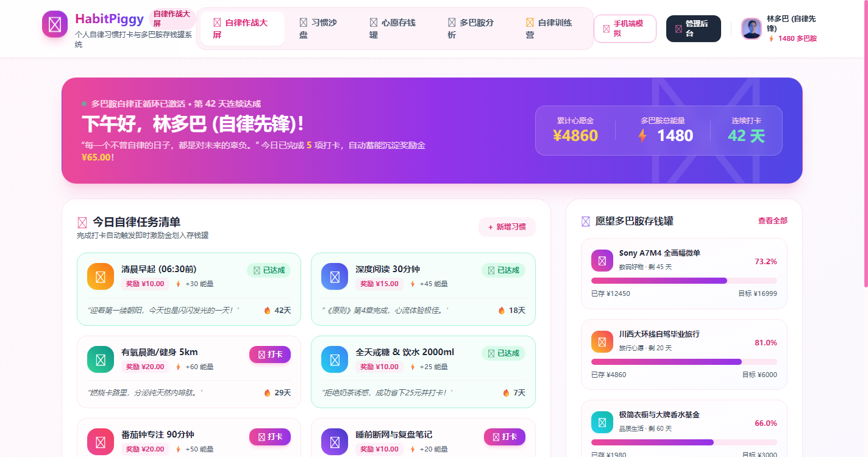Click the Sony A7M4 progress bar
Image resolution: width=868 pixels, height=457 pixels.
pyautogui.click(x=684, y=281)
